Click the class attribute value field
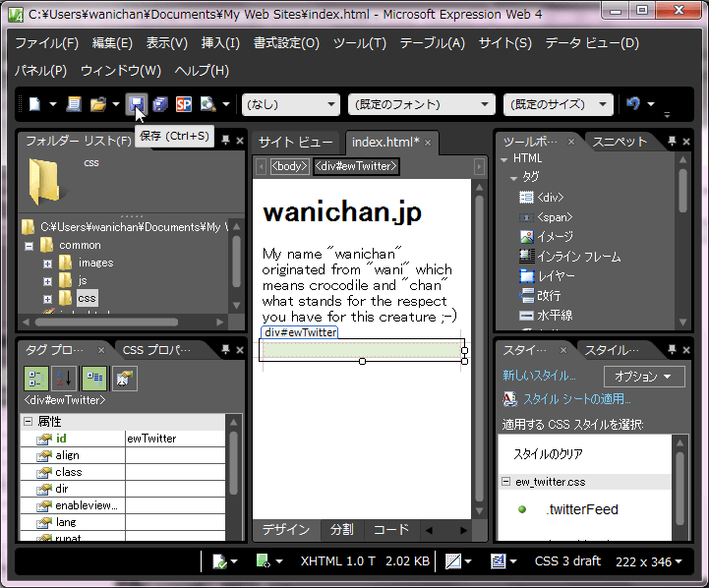 tap(175, 472)
